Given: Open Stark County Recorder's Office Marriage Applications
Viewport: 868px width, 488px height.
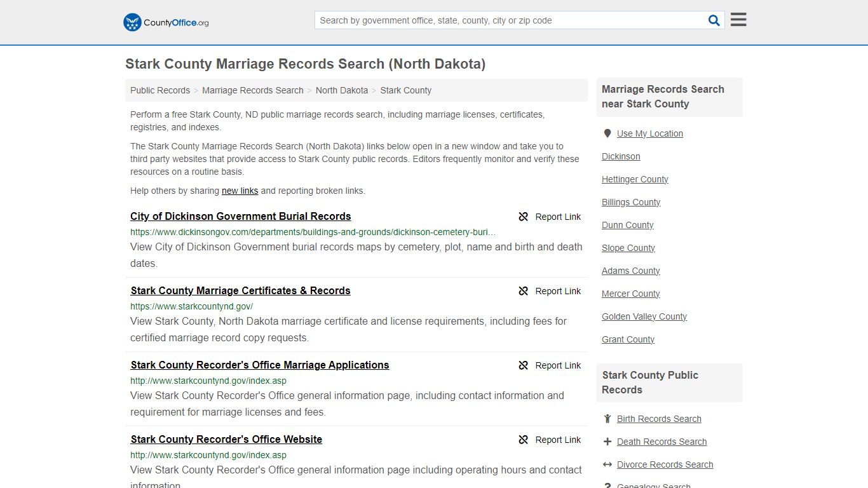Looking at the screenshot, I should click(260, 365).
